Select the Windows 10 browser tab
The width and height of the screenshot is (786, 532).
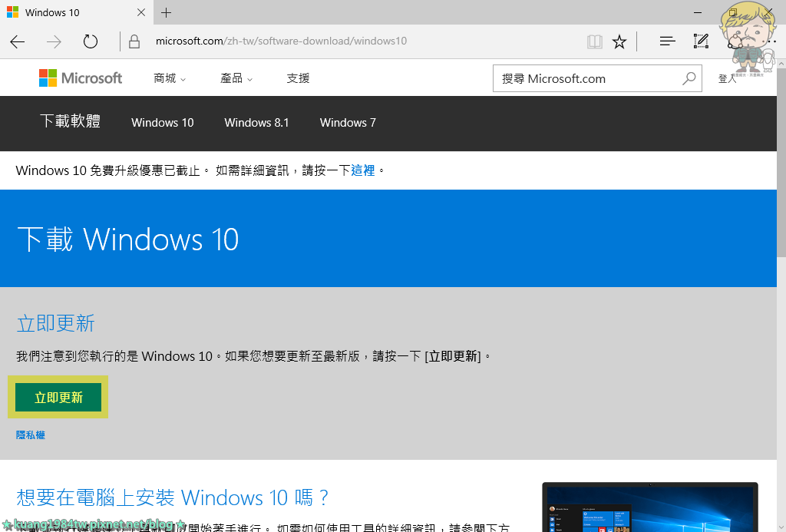pyautogui.click(x=75, y=12)
